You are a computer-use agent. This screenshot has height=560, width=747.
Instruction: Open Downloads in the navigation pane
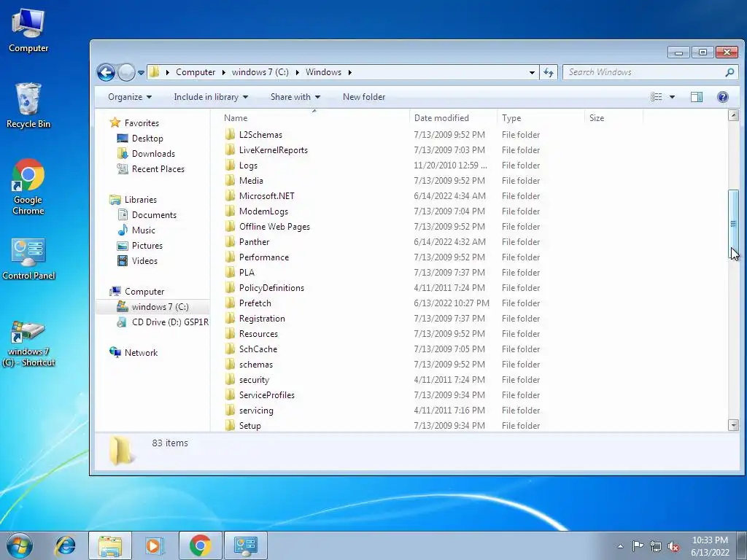click(153, 154)
